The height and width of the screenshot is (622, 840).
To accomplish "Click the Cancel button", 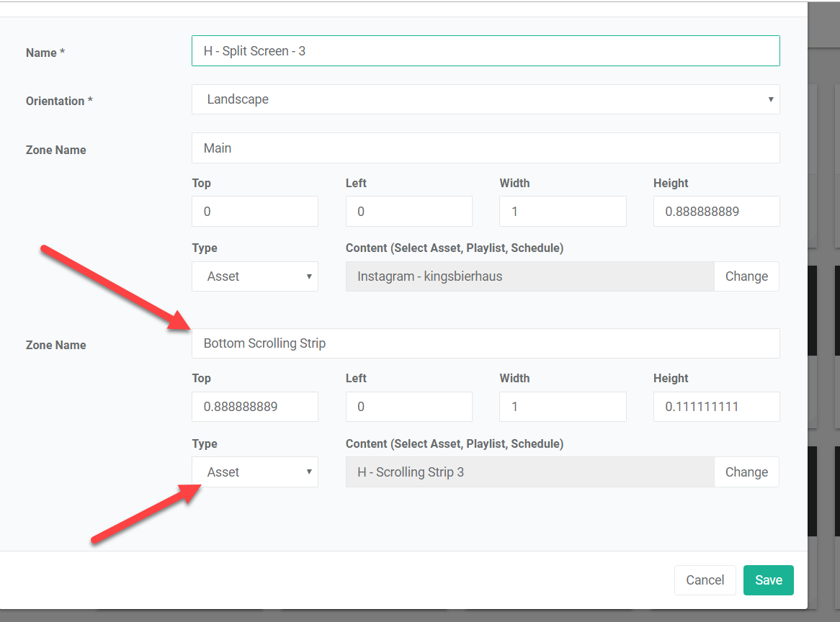I will [x=705, y=580].
